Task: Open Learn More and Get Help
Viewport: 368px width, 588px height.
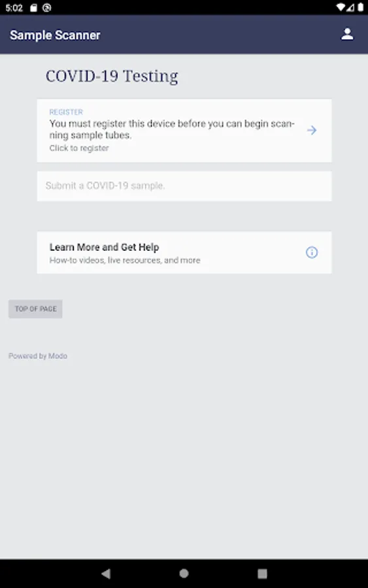Action: pyautogui.click(x=184, y=253)
